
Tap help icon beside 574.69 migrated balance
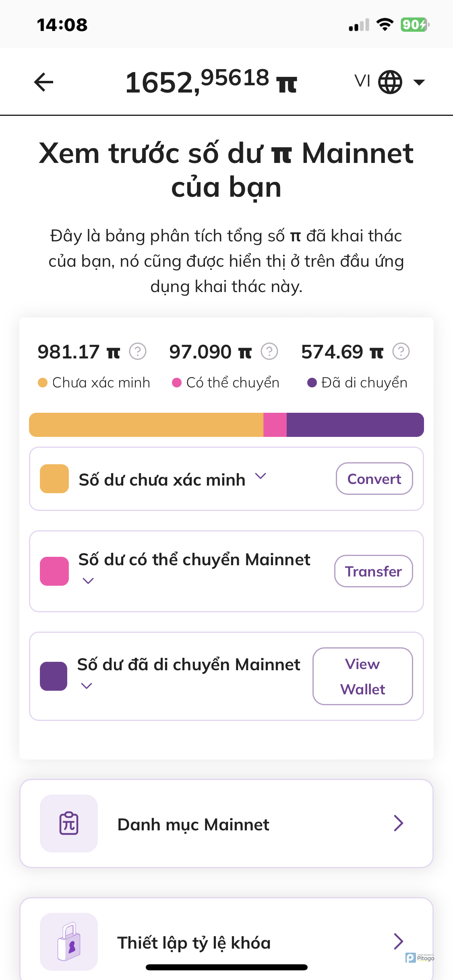point(401,351)
